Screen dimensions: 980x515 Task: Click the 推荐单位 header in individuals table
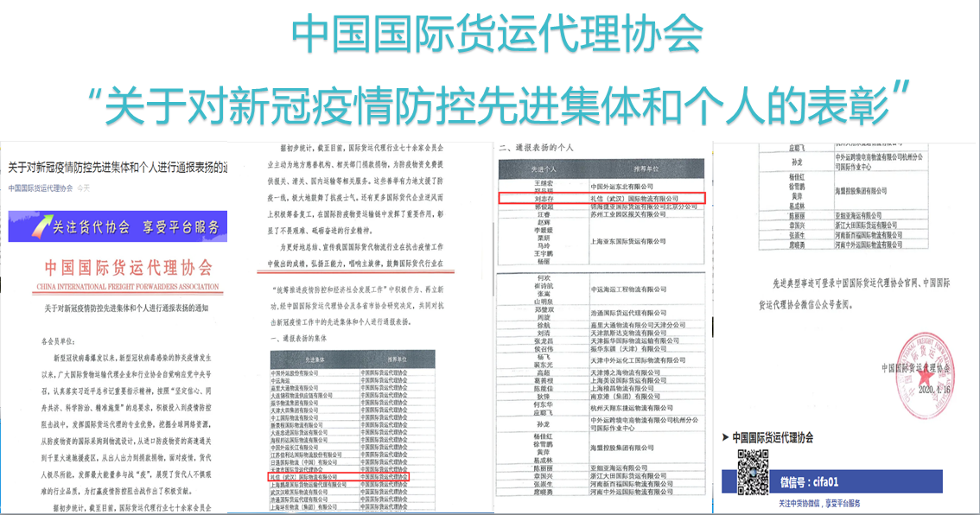647,168
